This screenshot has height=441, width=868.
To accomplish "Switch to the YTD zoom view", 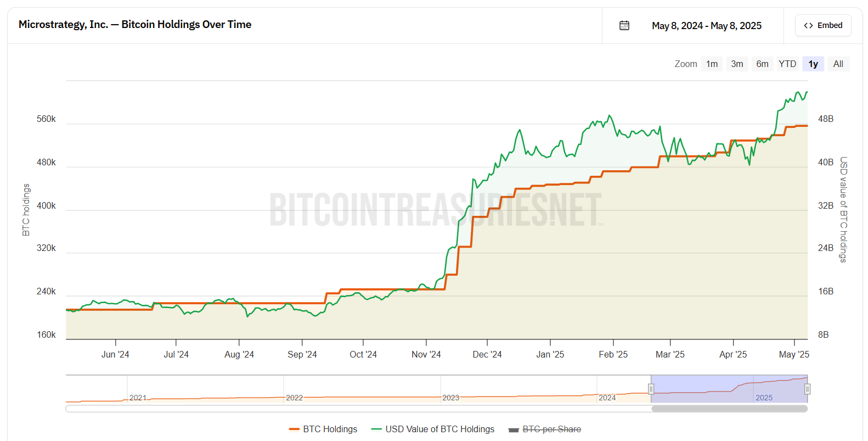I will click(x=787, y=64).
